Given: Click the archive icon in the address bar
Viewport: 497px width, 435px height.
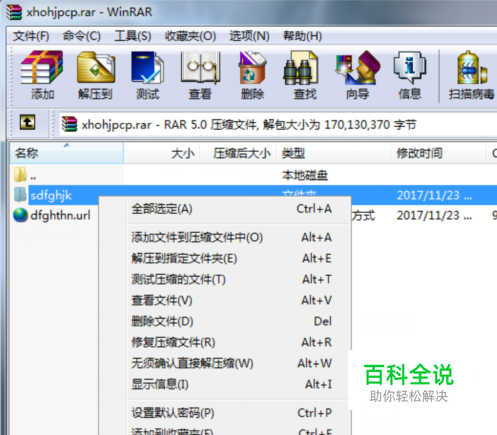Looking at the screenshot, I should pos(69,124).
